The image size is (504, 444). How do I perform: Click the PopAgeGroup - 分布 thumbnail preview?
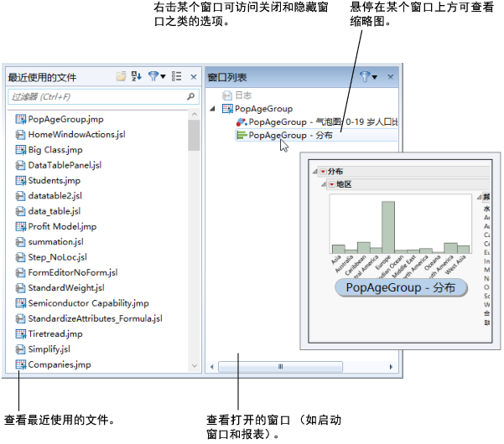(400, 251)
